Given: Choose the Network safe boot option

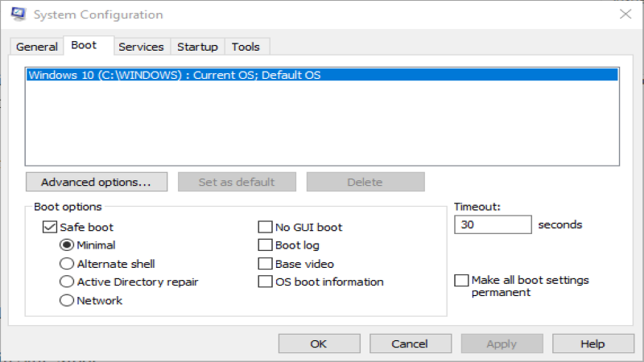Looking at the screenshot, I should pos(67,300).
